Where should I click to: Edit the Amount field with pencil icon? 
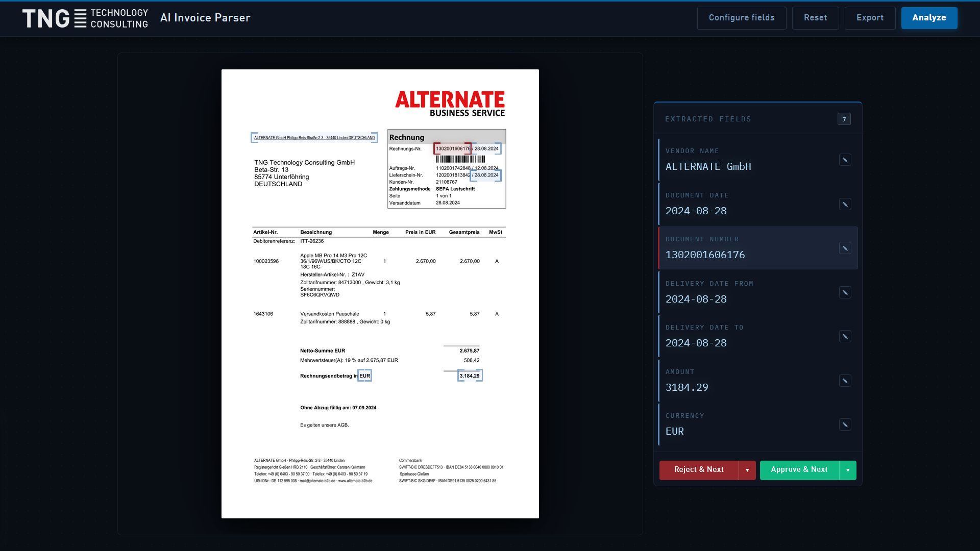click(845, 381)
